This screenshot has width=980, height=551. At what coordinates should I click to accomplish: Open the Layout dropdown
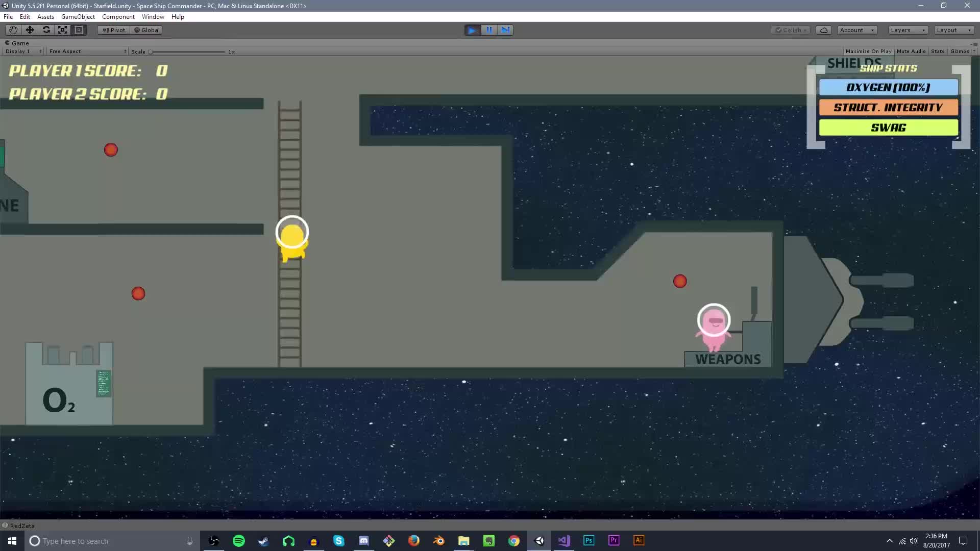953,30
